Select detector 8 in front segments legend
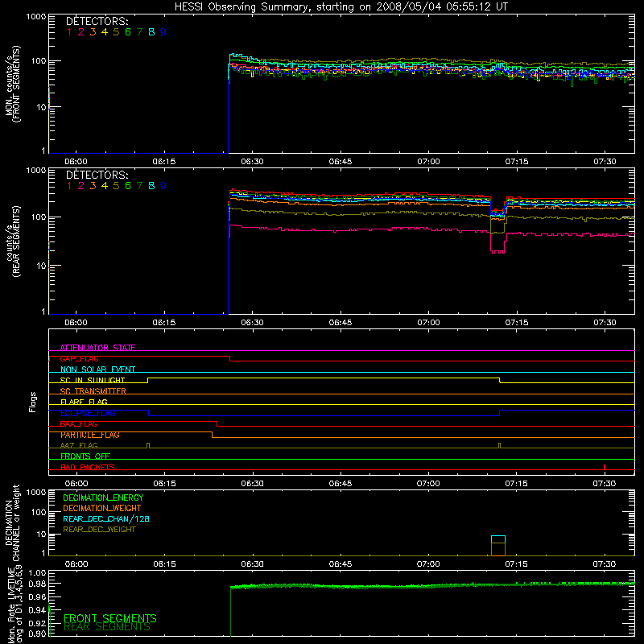Viewport: 644px width, 644px height. coord(151,32)
